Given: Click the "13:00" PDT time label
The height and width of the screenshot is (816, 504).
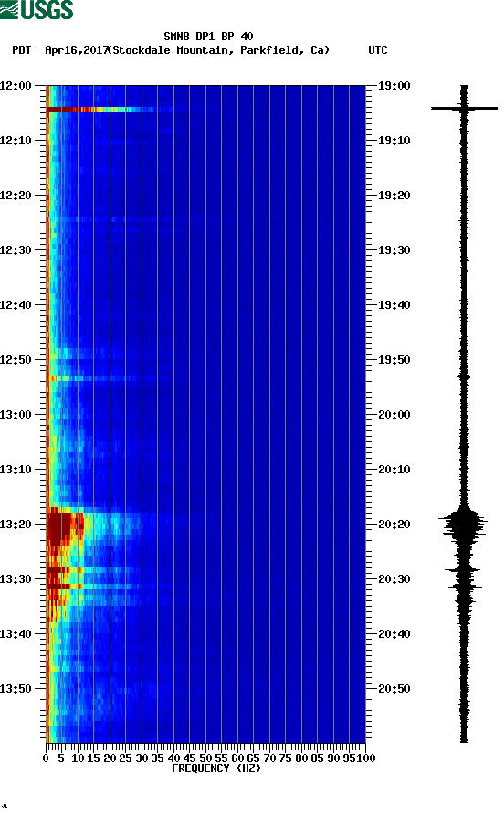Looking at the screenshot, I should coord(16,414).
